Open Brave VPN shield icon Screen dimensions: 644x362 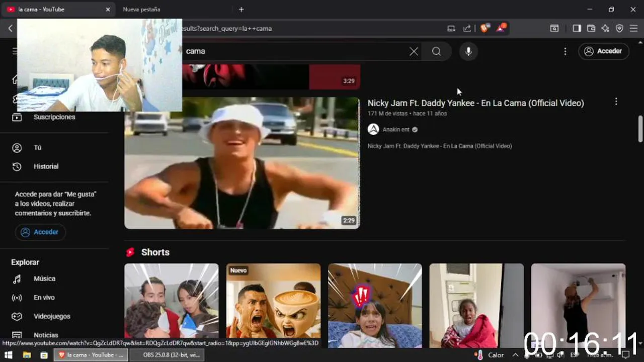(619, 29)
